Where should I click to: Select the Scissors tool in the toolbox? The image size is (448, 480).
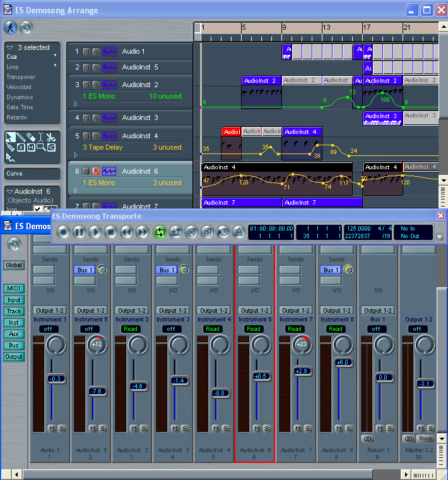point(50,137)
